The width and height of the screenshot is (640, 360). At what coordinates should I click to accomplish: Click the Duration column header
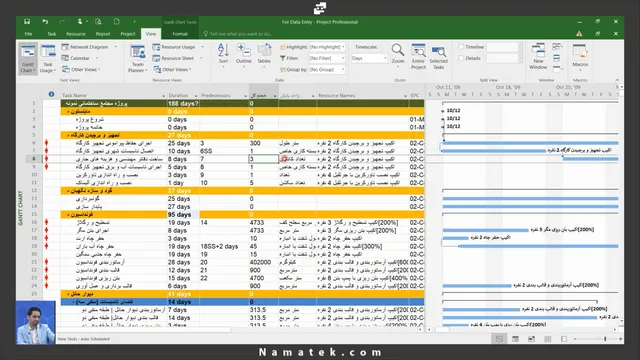(179, 96)
